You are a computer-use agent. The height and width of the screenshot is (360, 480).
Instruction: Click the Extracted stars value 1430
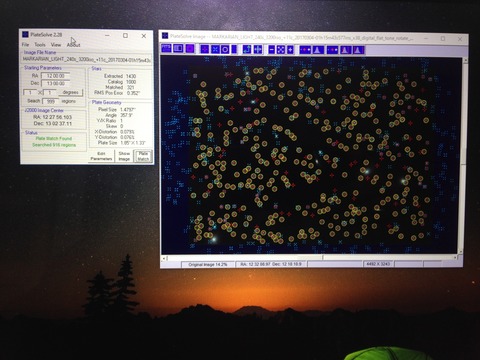131,76
